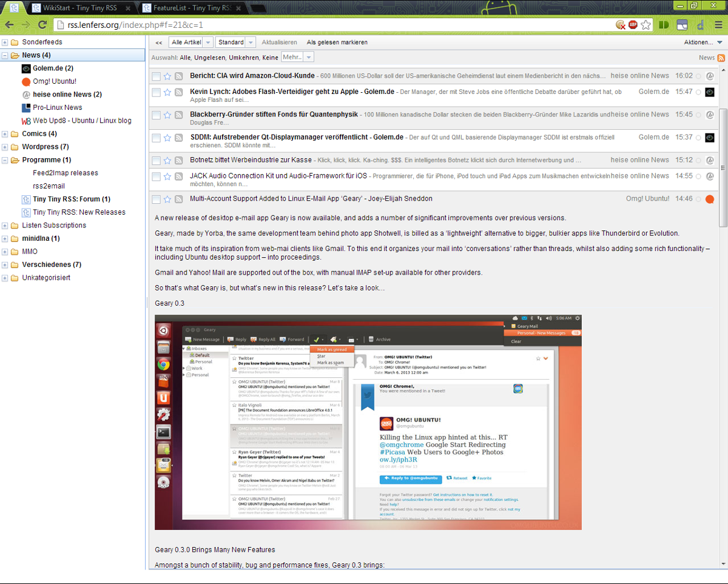Star the Botnetz bittet Werbeindustrie article

167,161
